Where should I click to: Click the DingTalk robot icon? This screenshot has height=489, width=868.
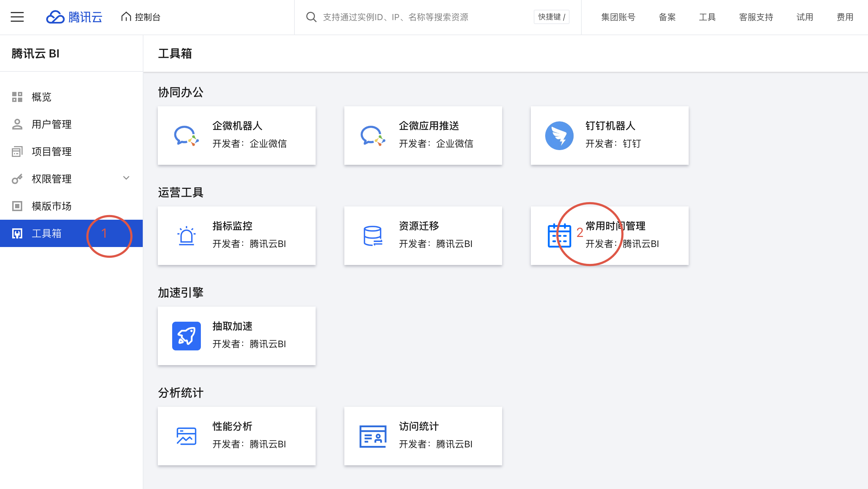(559, 136)
